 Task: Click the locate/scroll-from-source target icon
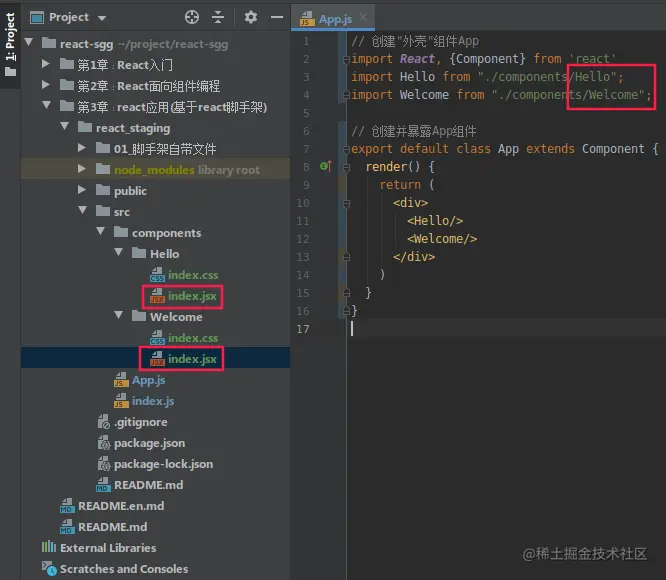192,17
